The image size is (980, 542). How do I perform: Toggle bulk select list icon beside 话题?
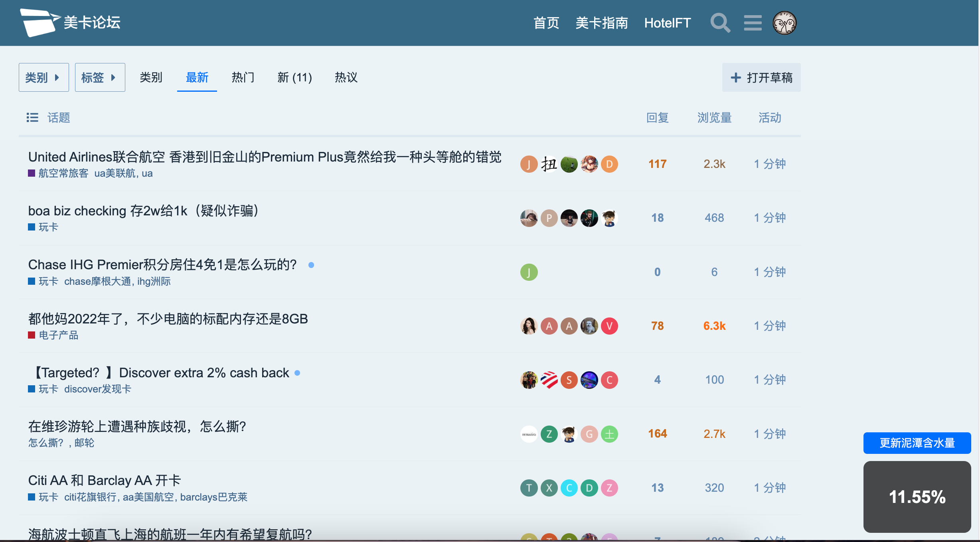pyautogui.click(x=32, y=118)
